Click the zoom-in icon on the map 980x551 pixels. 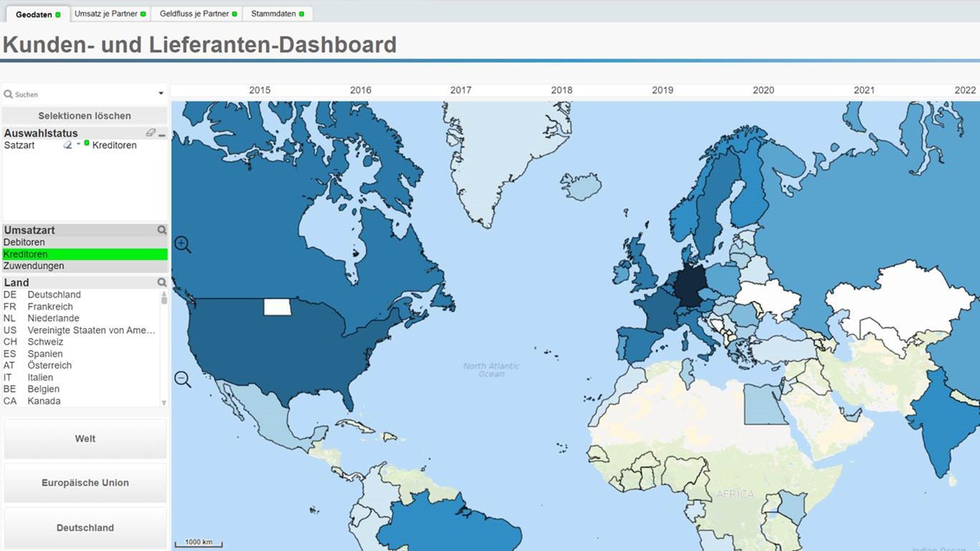(182, 244)
